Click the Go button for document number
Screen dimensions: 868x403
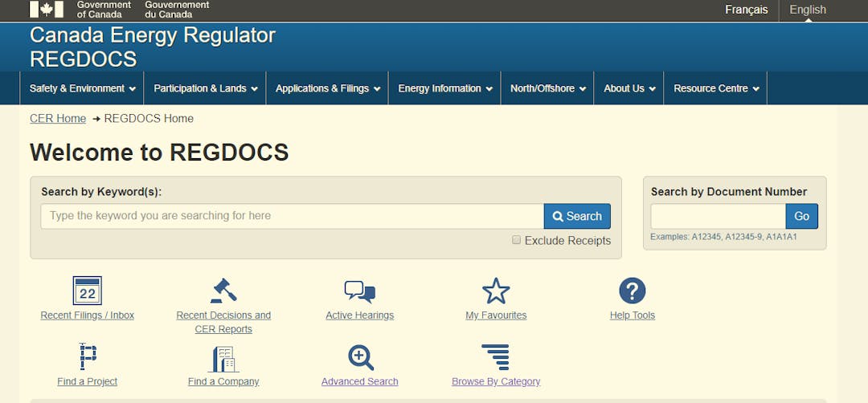801,216
